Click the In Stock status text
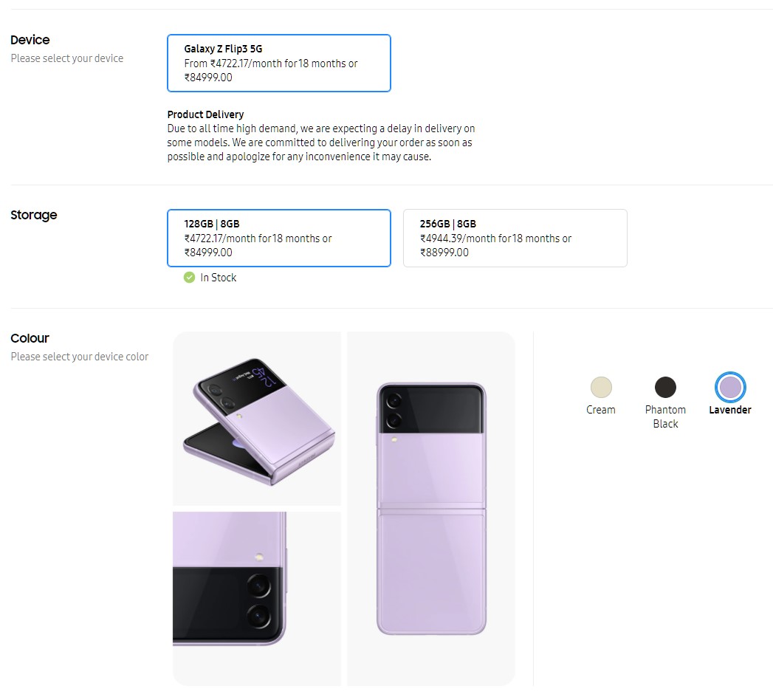This screenshot has width=773, height=700. (x=219, y=278)
